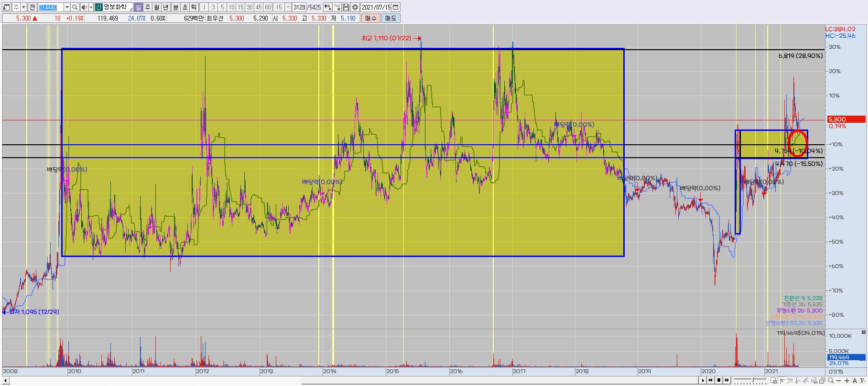Zoom out with the minus icon
The height and width of the screenshot is (386, 868).
pyautogui.click(x=838, y=381)
